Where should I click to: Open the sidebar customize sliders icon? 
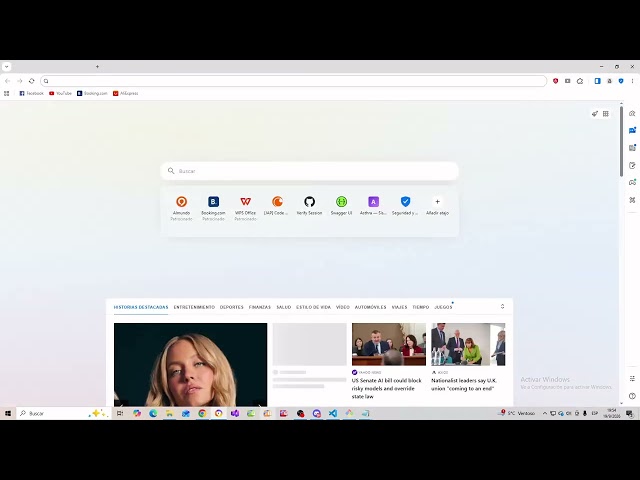(x=632, y=379)
